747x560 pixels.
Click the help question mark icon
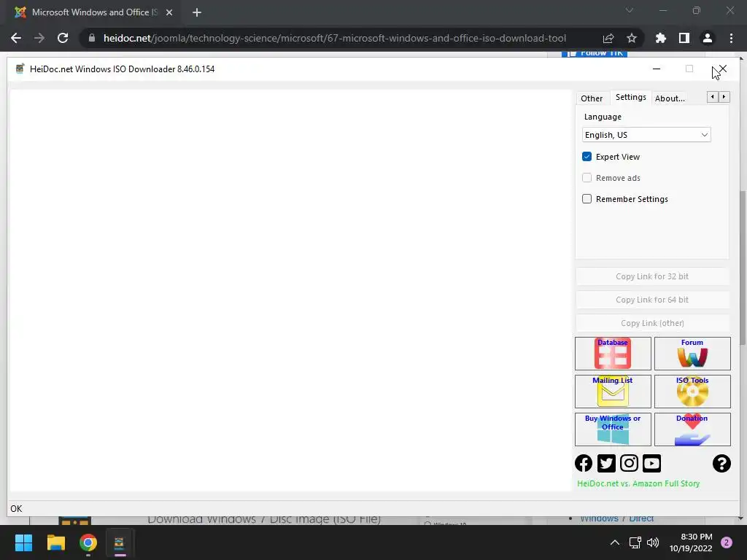click(x=721, y=463)
